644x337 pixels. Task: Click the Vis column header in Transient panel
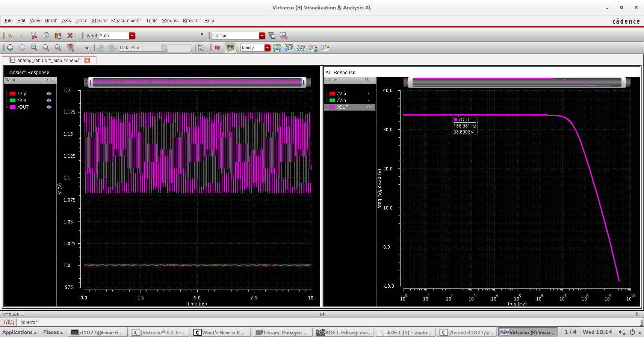point(50,80)
